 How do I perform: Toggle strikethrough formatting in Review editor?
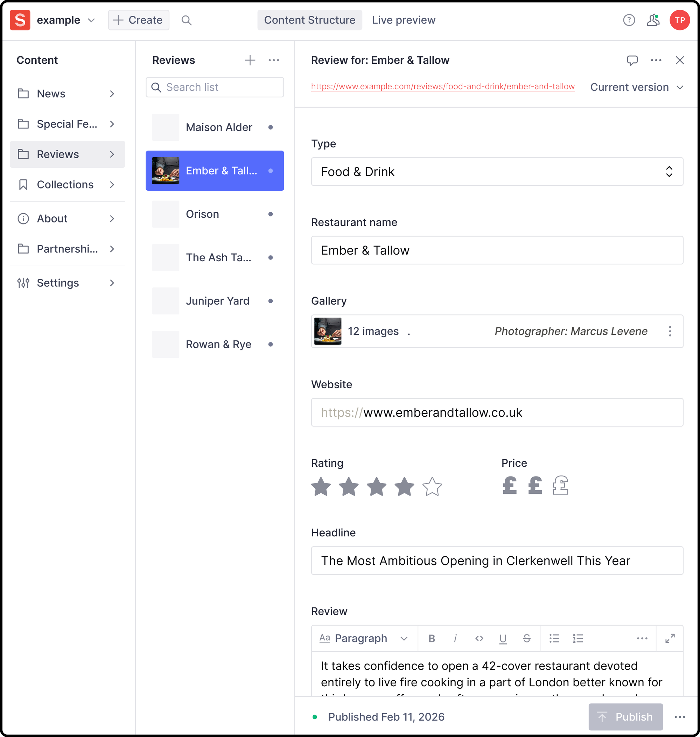point(526,639)
